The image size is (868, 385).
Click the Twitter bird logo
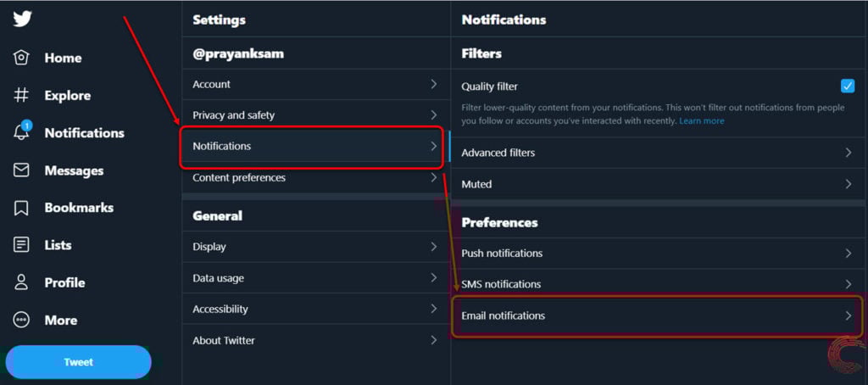coord(22,18)
